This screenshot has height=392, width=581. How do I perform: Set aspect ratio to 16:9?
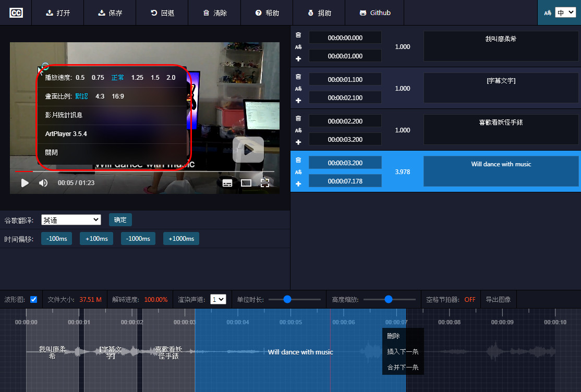click(x=118, y=96)
